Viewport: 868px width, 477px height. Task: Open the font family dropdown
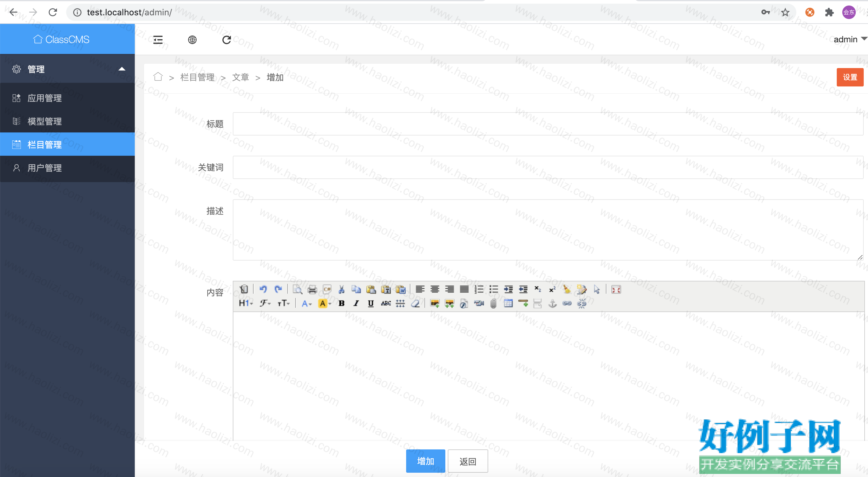pyautogui.click(x=265, y=303)
